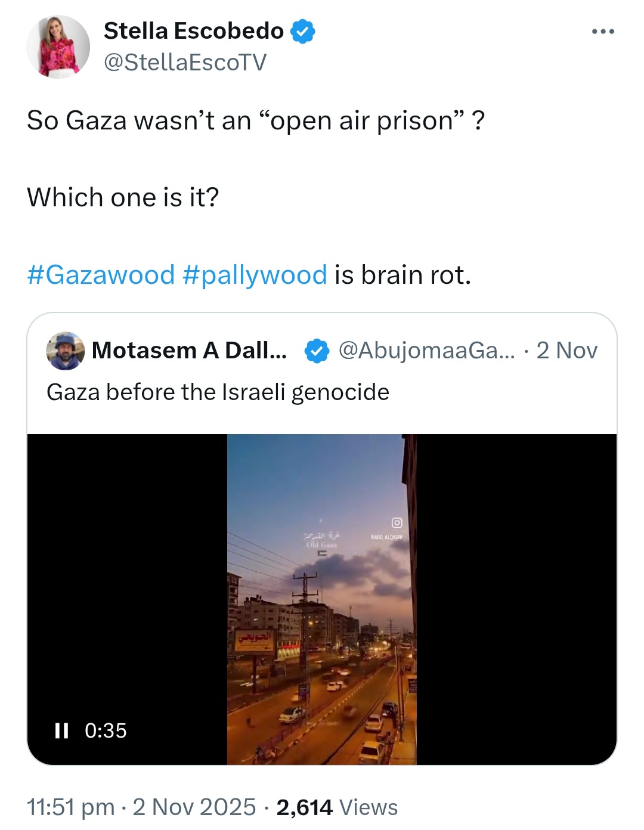
Task: Click the quoted tweet text 'Gaza before the Israeli genocide'
Action: (216, 392)
